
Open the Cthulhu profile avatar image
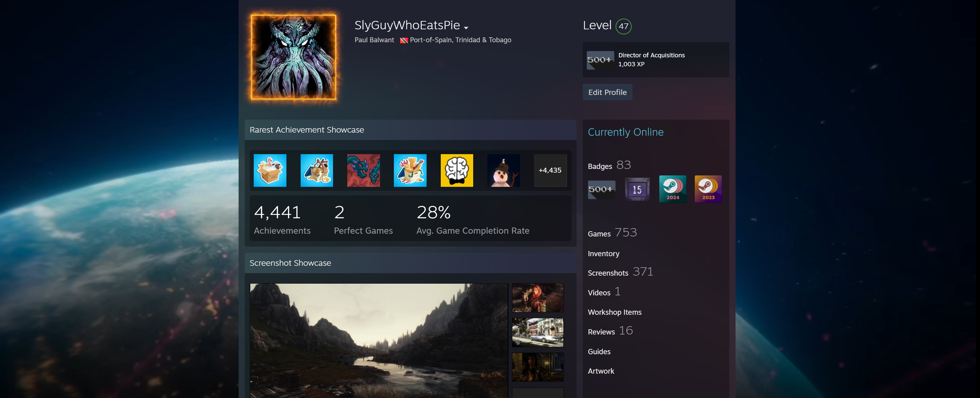[x=293, y=57]
